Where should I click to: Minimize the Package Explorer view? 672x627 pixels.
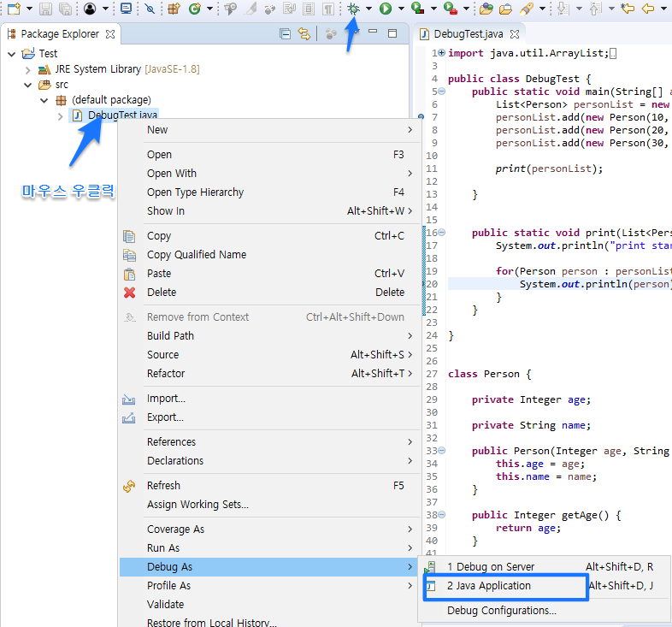click(373, 32)
